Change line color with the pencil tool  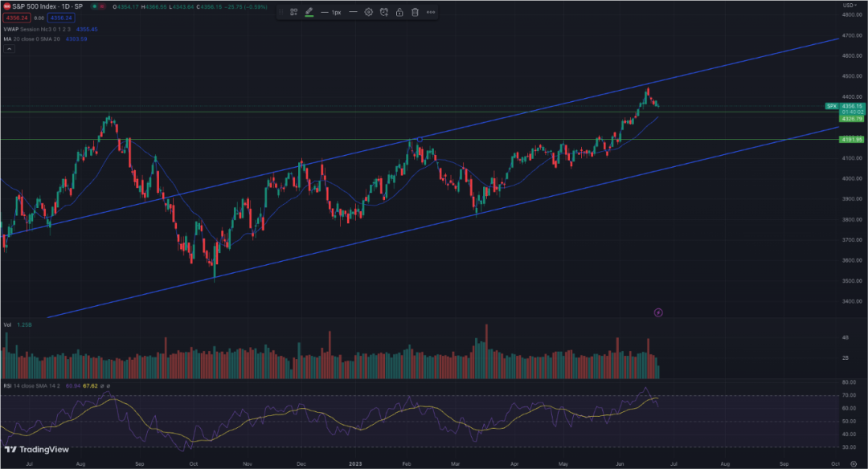pos(309,12)
